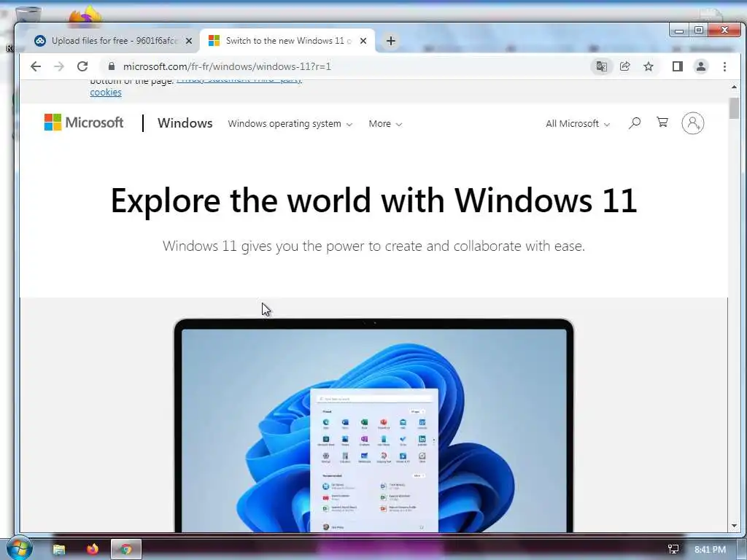Viewport: 747px width, 560px height.
Task: Open the Chrome side panel icon
Action: pos(678,66)
